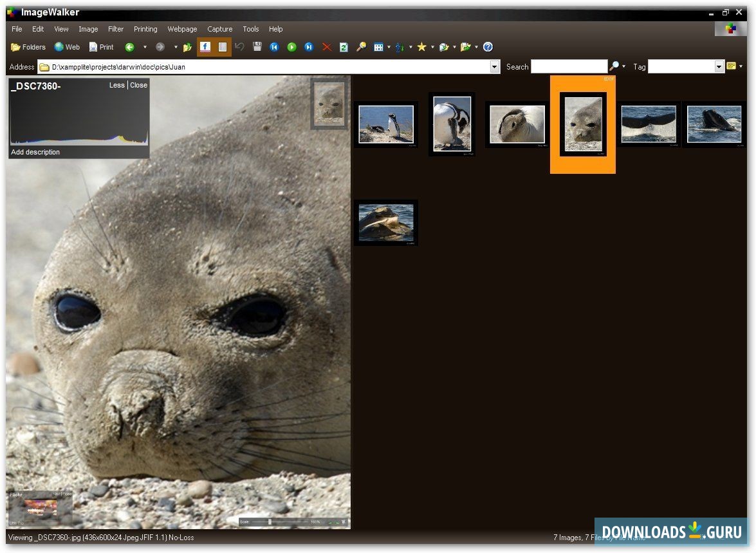Screen dimensions: 756x553
Task: Open the Capture menu
Action: pyautogui.click(x=219, y=29)
